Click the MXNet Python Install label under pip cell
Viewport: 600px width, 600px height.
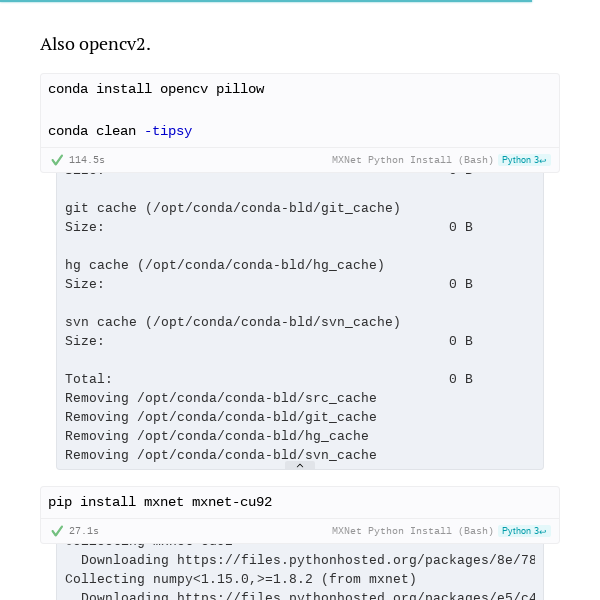pyautogui.click(x=412, y=531)
